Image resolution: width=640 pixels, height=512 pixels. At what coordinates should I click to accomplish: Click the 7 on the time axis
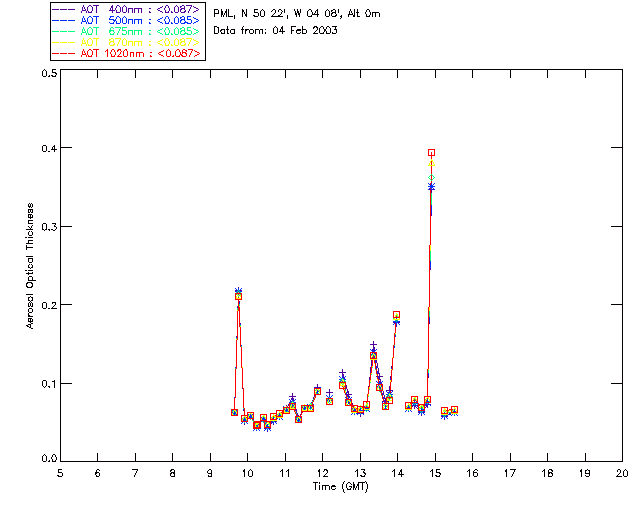(x=135, y=473)
